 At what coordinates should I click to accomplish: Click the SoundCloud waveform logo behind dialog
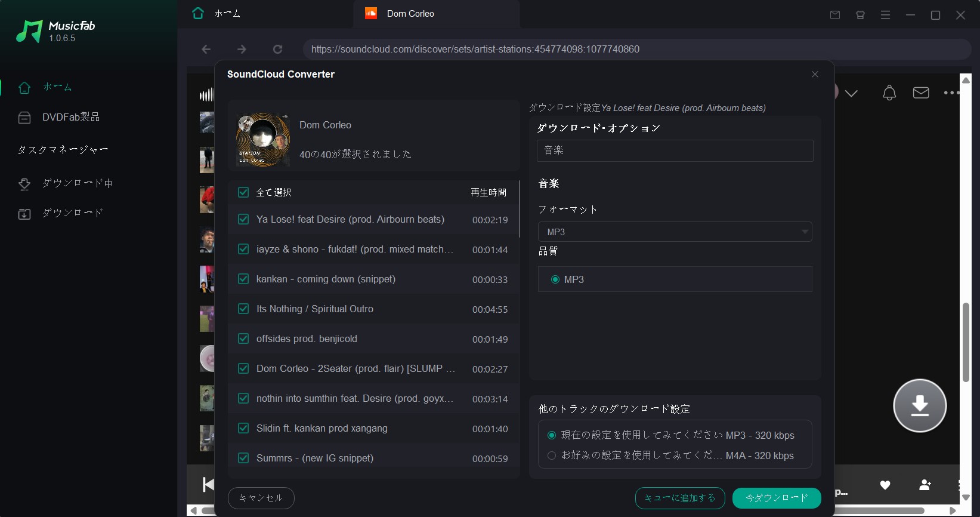click(x=206, y=94)
